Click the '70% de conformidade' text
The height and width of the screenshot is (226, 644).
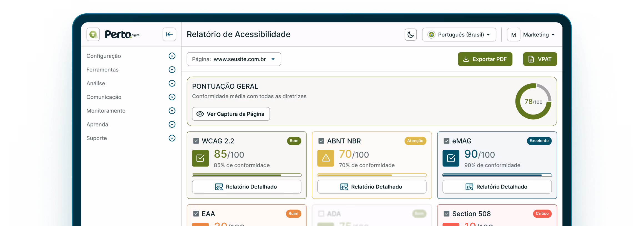click(367, 165)
